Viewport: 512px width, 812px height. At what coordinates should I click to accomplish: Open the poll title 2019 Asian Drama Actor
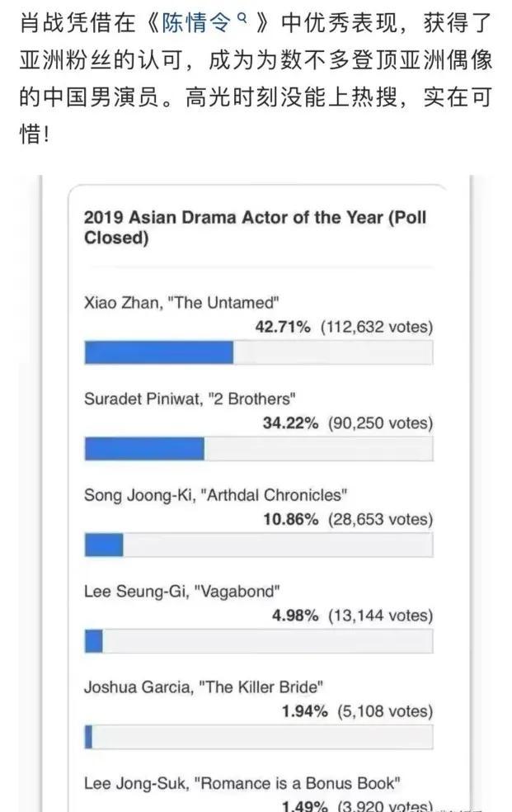[x=255, y=227]
